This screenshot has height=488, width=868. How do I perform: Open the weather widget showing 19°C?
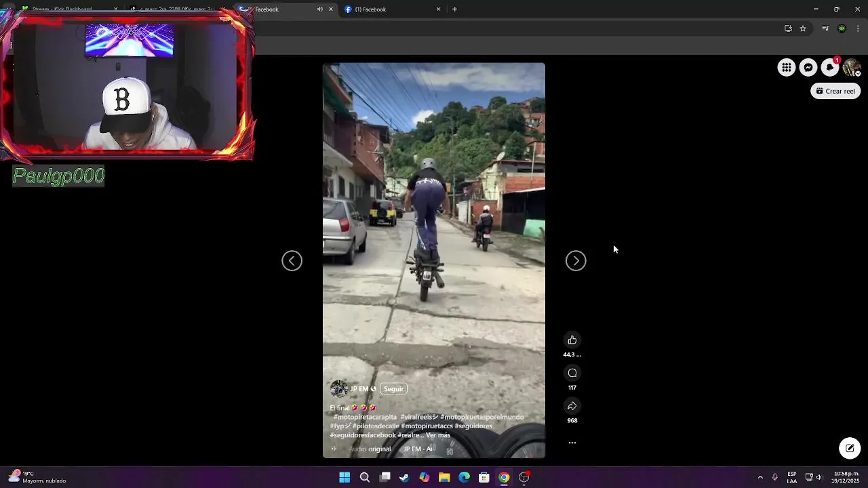click(38, 477)
